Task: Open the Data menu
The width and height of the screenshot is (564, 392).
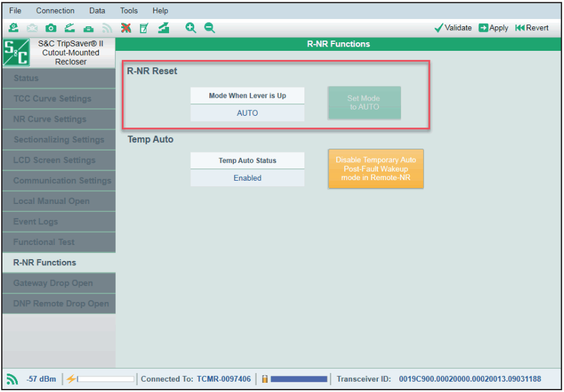Action: [x=97, y=11]
